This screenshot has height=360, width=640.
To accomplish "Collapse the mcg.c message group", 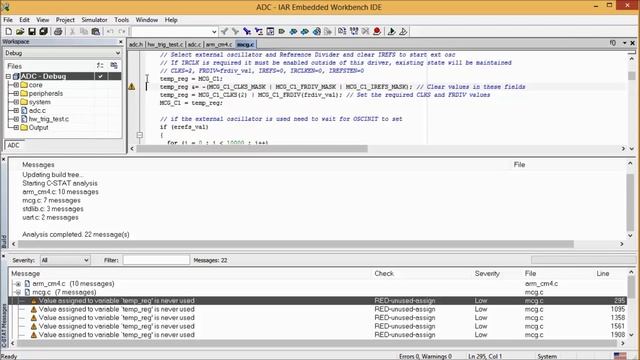I will (18, 292).
